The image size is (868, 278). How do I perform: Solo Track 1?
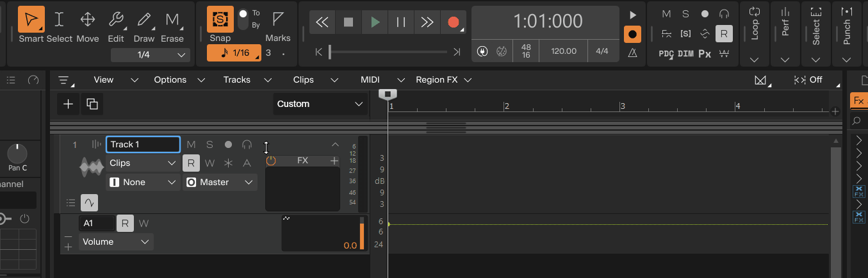pos(209,145)
